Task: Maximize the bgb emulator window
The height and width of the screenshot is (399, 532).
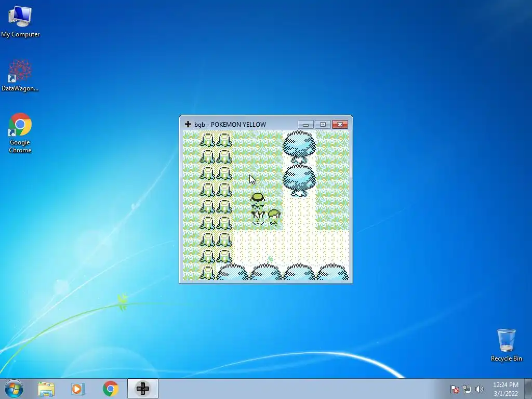Action: 323,125
